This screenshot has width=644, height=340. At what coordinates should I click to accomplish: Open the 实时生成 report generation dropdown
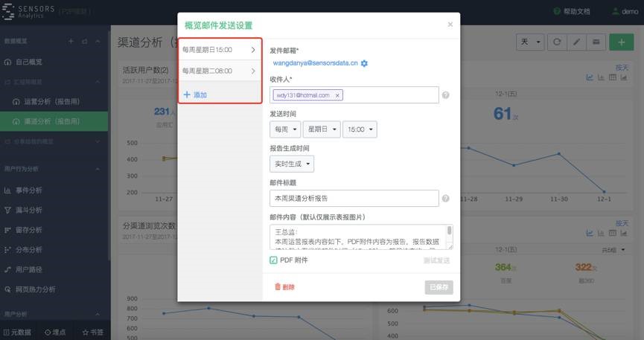click(x=292, y=164)
